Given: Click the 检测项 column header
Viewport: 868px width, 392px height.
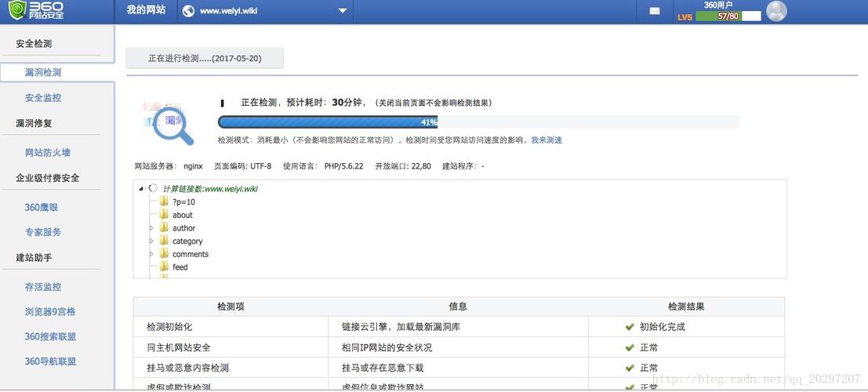Looking at the screenshot, I should pyautogui.click(x=231, y=307).
